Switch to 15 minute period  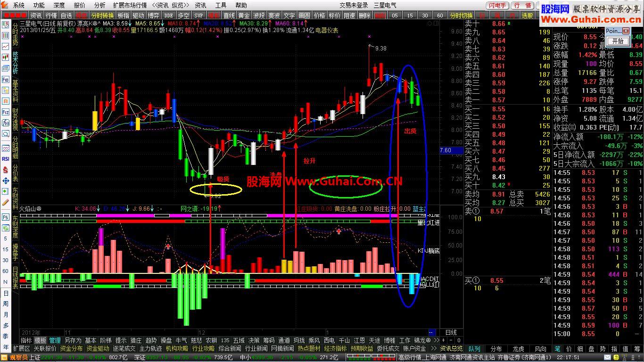pos(410,15)
